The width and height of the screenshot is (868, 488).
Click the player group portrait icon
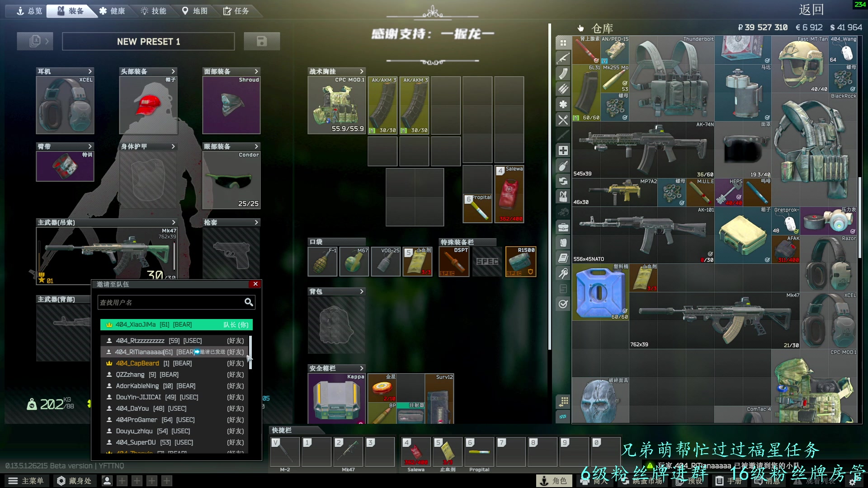click(107, 481)
